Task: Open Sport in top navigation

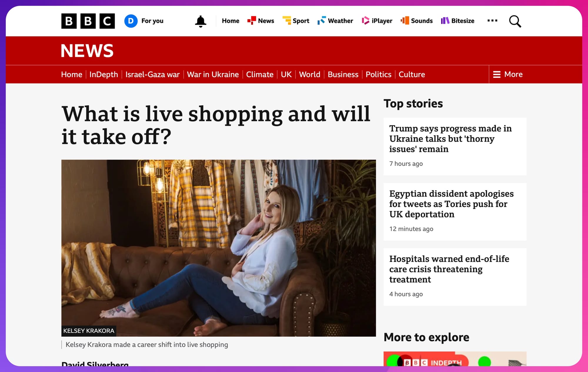Action: pos(296,21)
